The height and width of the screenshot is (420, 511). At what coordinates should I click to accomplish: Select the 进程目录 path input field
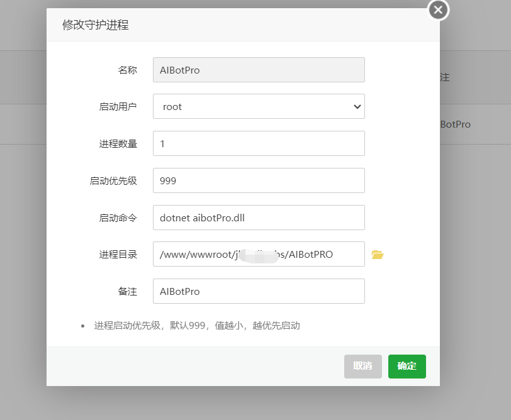pyautogui.click(x=259, y=255)
